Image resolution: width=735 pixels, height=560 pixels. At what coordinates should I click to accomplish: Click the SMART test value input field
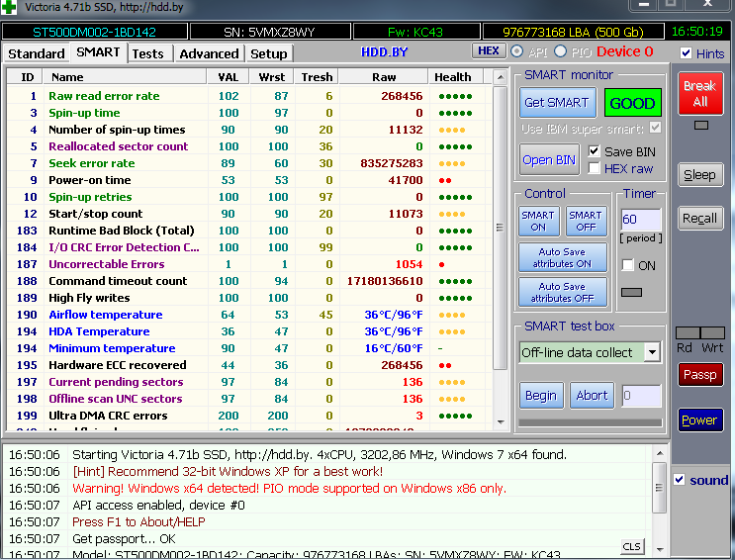(x=641, y=396)
